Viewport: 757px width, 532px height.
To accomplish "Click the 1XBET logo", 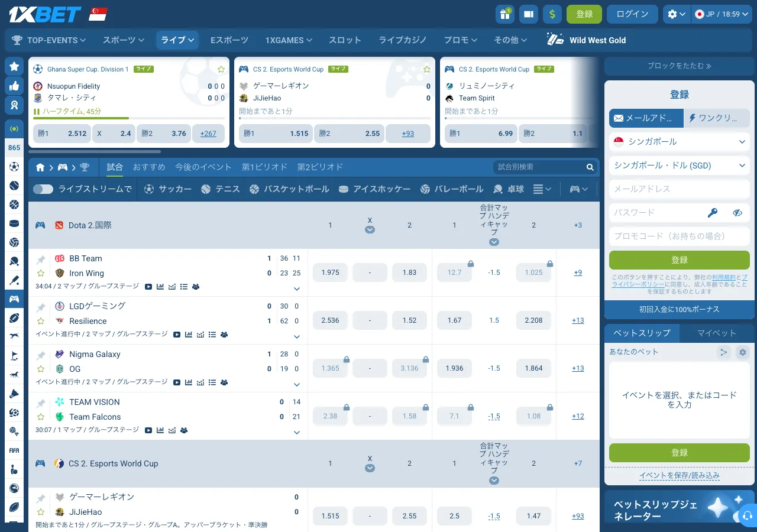I will coord(45,14).
